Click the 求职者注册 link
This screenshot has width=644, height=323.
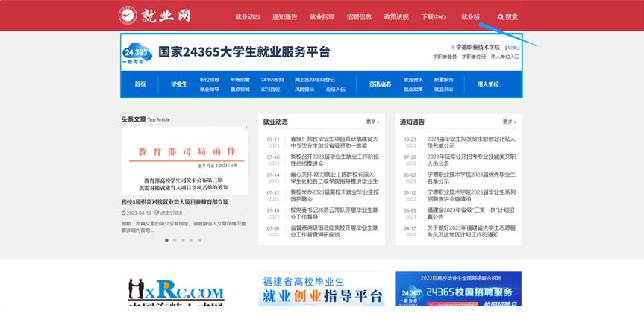point(474,57)
